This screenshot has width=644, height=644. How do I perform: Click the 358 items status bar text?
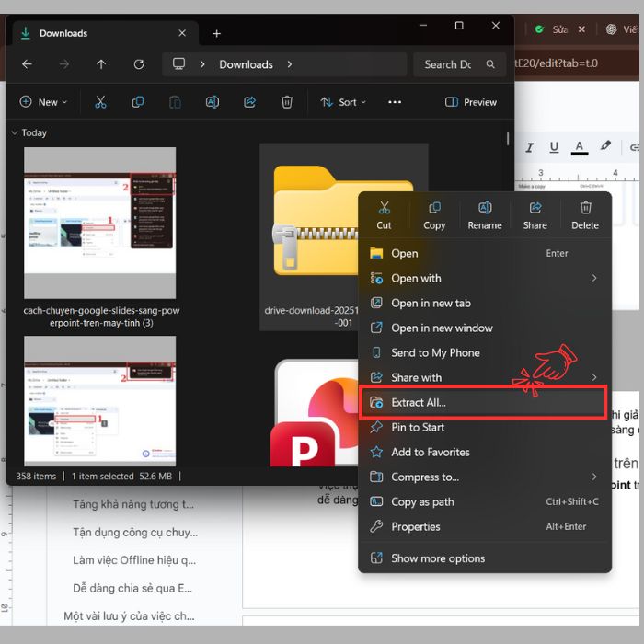(36, 476)
